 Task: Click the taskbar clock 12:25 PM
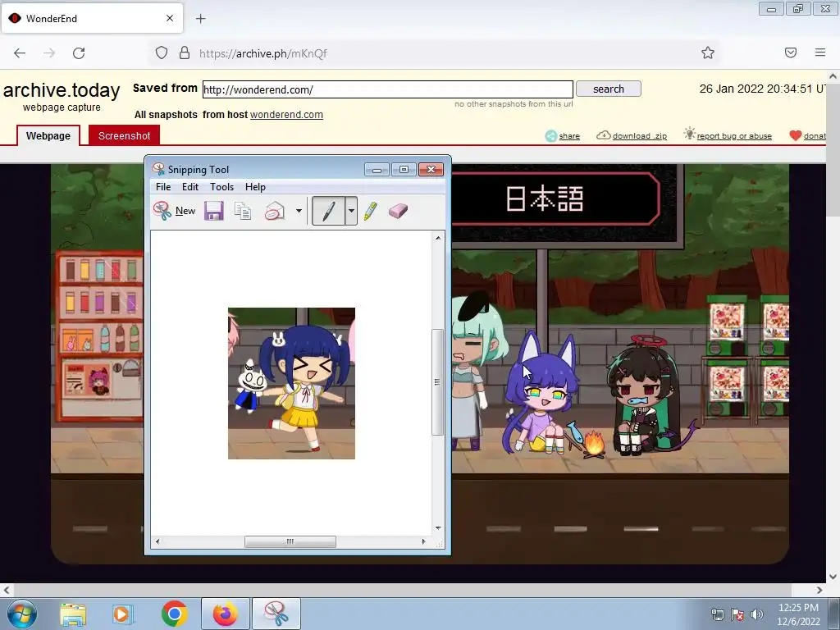point(798,608)
